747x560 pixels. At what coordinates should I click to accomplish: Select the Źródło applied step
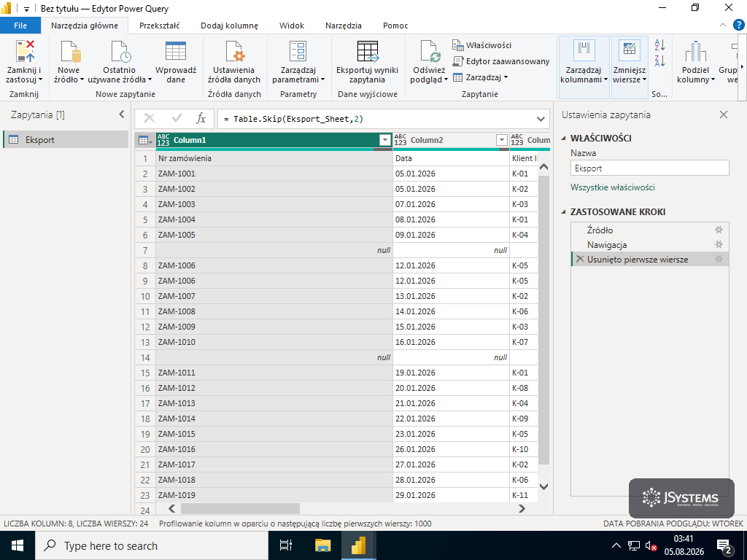point(600,230)
